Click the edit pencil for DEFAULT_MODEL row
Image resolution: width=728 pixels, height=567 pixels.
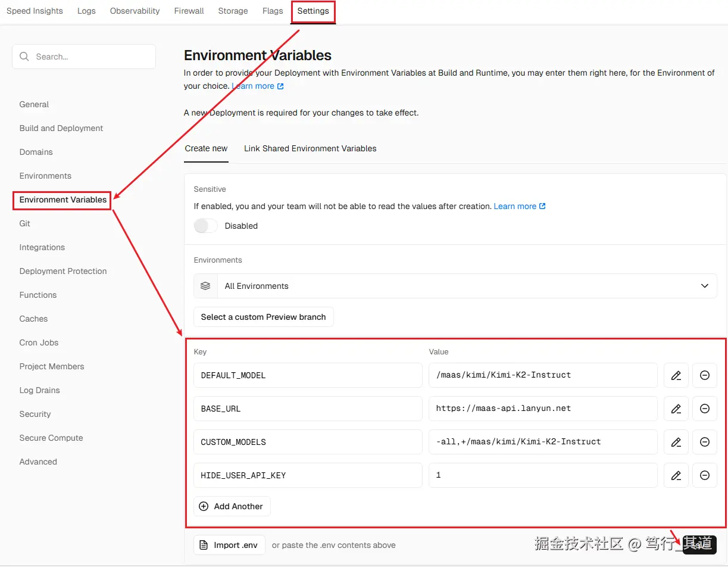[676, 375]
